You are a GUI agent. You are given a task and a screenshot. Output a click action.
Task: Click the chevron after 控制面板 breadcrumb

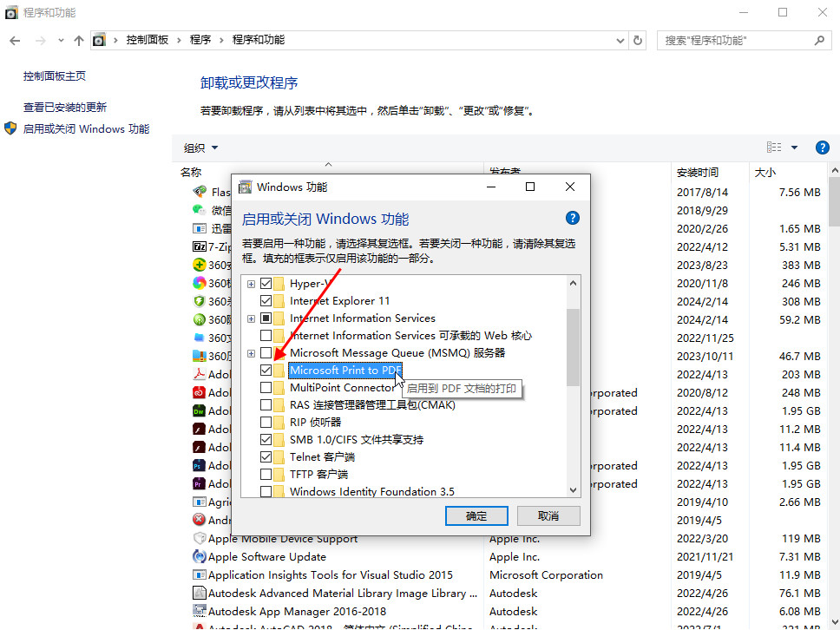click(179, 40)
